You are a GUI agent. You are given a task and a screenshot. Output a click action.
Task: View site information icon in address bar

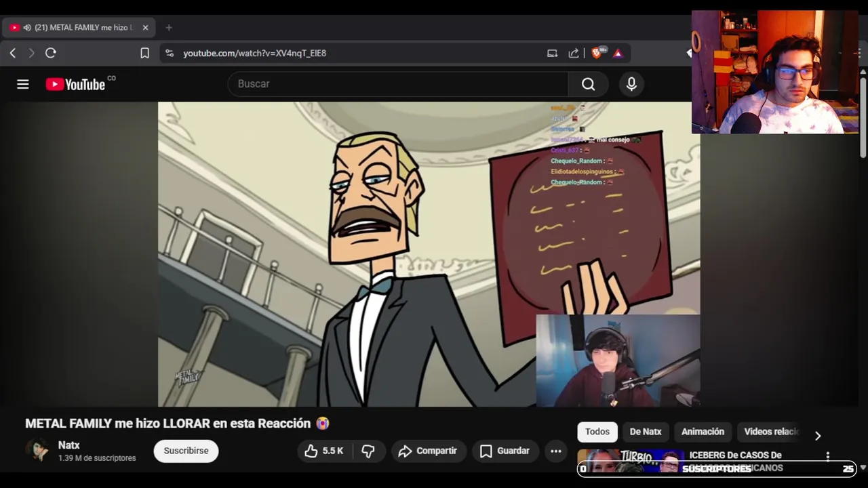tap(170, 53)
